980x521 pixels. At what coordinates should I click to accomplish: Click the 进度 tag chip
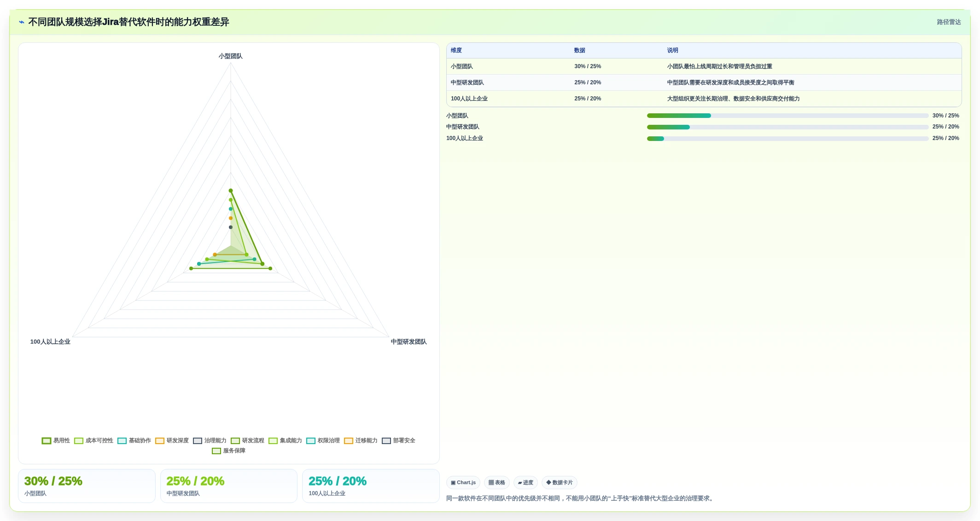[x=525, y=482]
